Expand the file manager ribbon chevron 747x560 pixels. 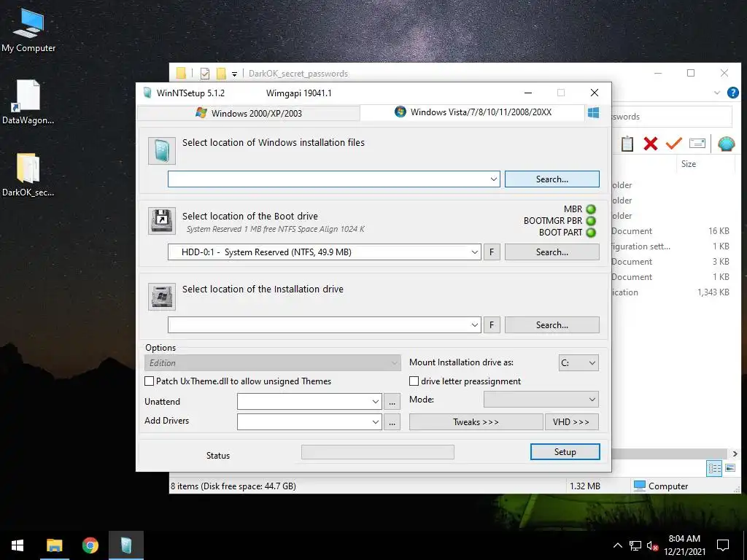pyautogui.click(x=717, y=93)
